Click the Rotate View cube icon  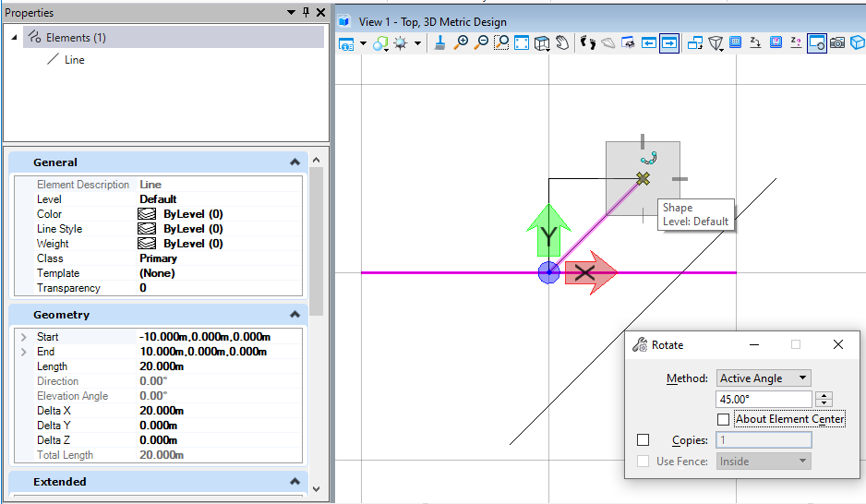[x=542, y=43]
